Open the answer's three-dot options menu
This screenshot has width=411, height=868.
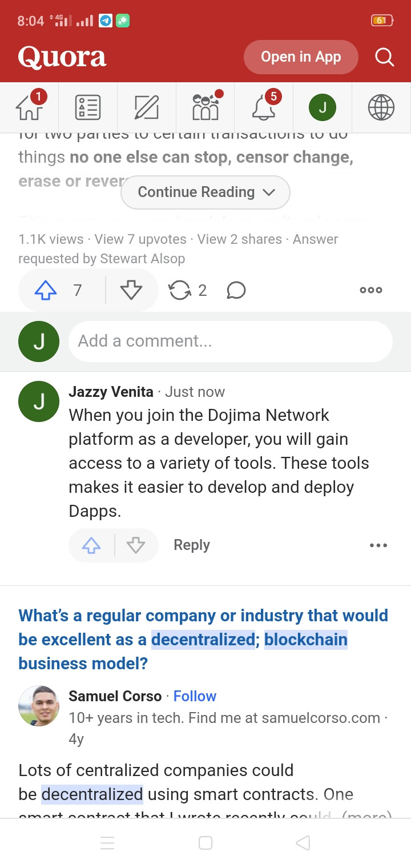point(371,290)
